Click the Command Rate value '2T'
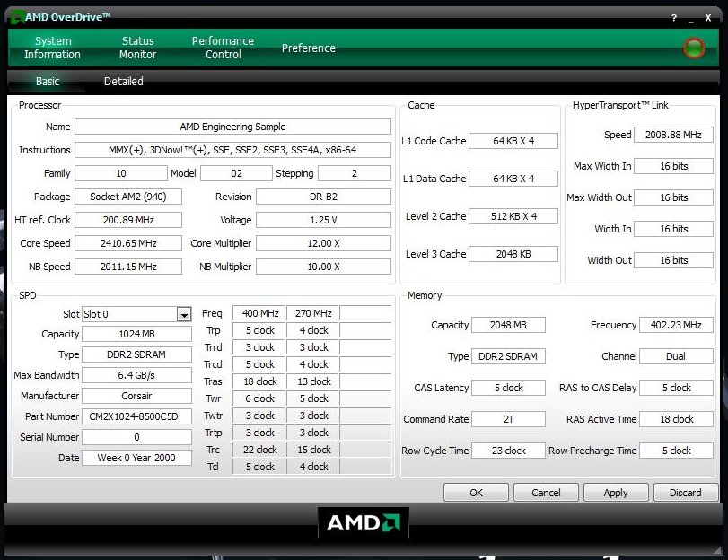The image size is (728, 560). [x=508, y=419]
